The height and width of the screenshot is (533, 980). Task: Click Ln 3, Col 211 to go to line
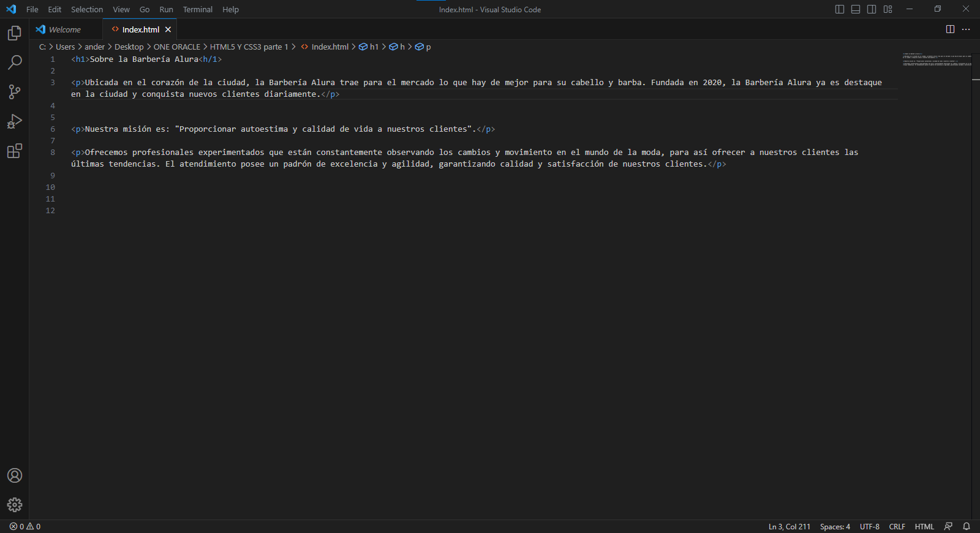[x=790, y=526]
